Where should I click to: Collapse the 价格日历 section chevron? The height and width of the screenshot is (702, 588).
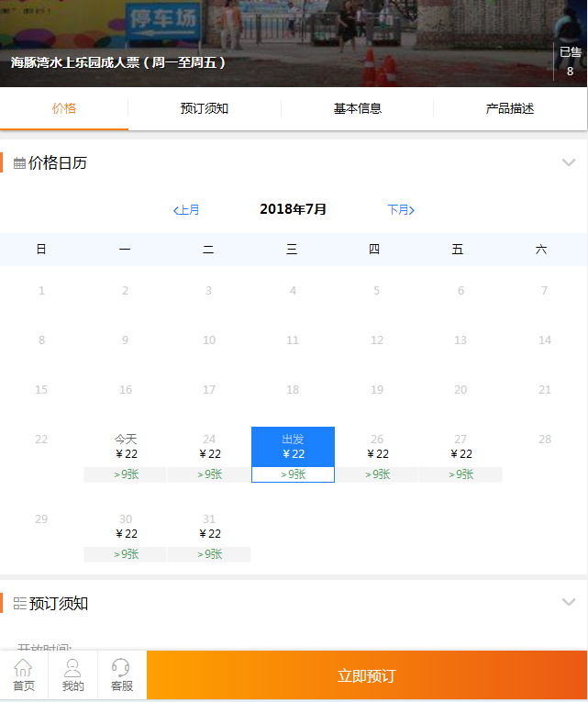(x=569, y=162)
